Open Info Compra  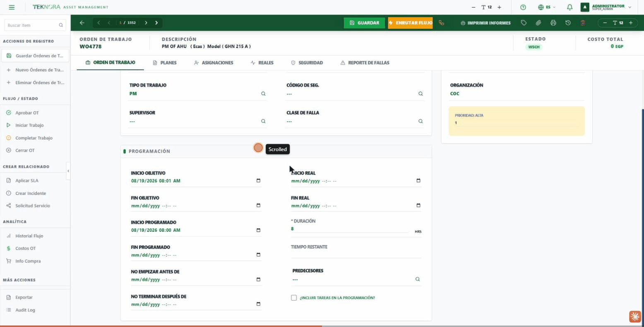coord(28,261)
